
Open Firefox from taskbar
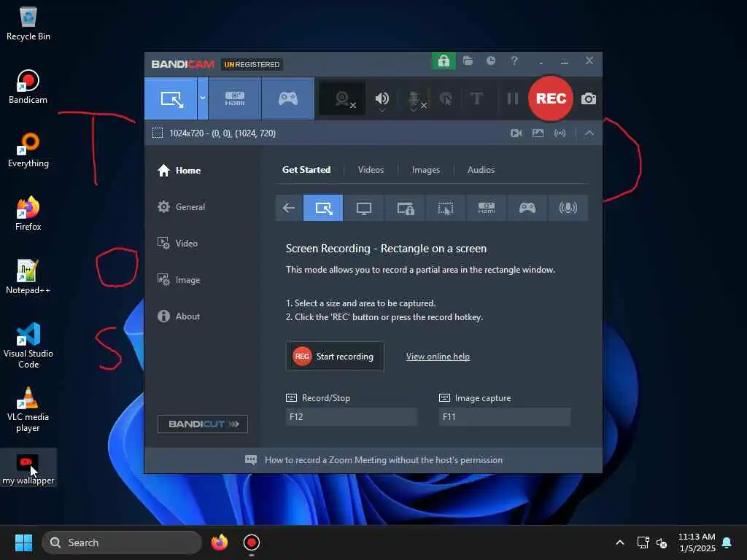click(219, 542)
